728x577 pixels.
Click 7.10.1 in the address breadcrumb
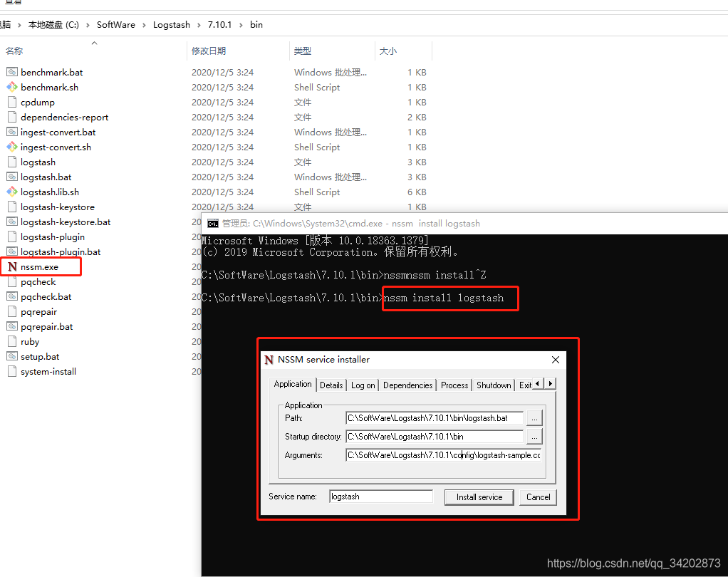[x=219, y=25]
